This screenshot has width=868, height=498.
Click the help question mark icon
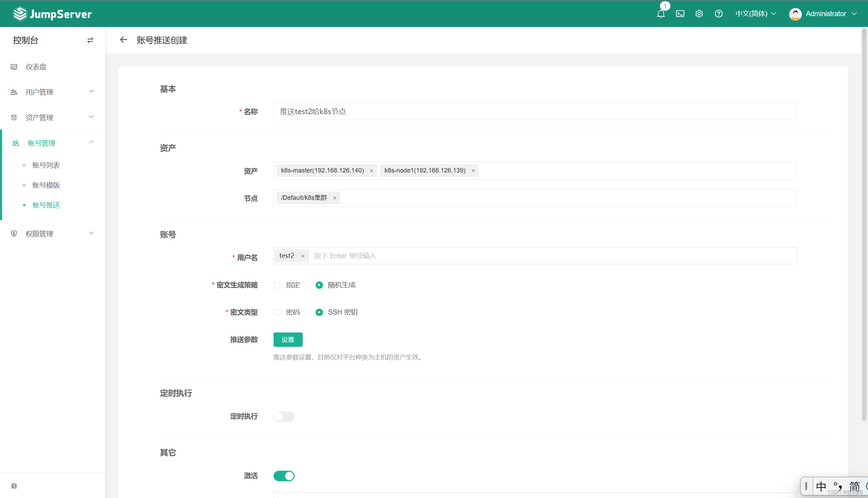click(x=718, y=14)
